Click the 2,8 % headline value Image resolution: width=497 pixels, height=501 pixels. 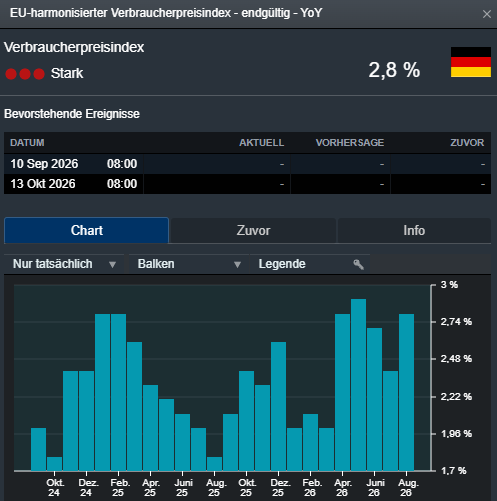(x=394, y=70)
